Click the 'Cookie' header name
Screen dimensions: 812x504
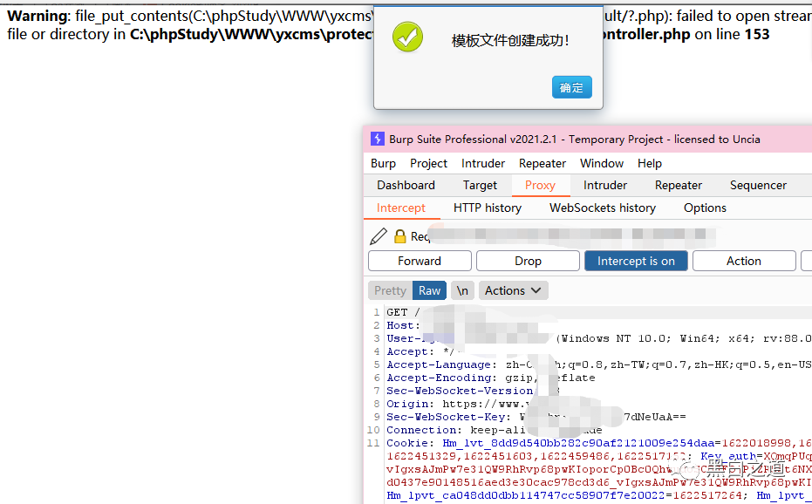point(410,443)
